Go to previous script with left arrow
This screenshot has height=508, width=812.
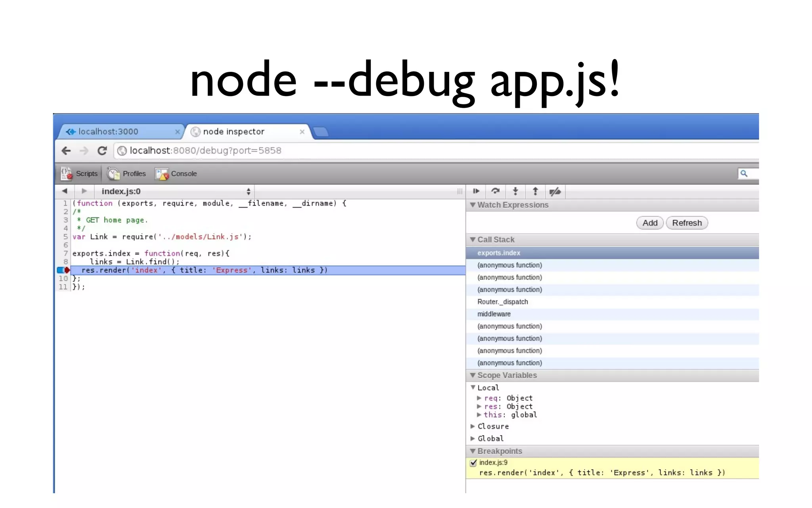(65, 191)
